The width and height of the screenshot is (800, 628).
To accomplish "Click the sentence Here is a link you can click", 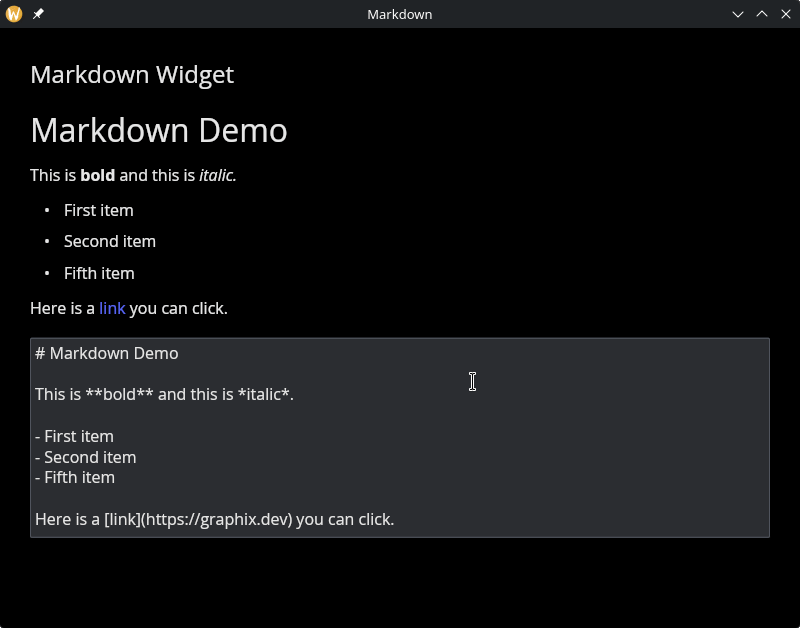I will coord(128,308).
